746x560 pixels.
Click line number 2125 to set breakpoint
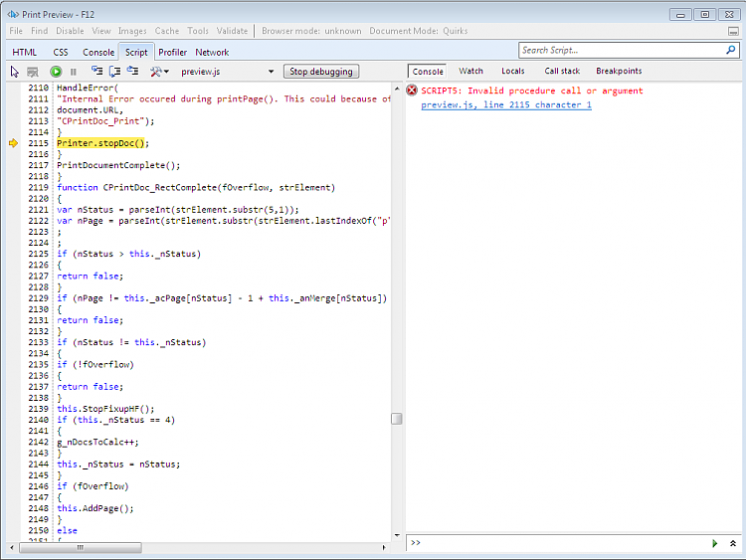click(x=38, y=254)
